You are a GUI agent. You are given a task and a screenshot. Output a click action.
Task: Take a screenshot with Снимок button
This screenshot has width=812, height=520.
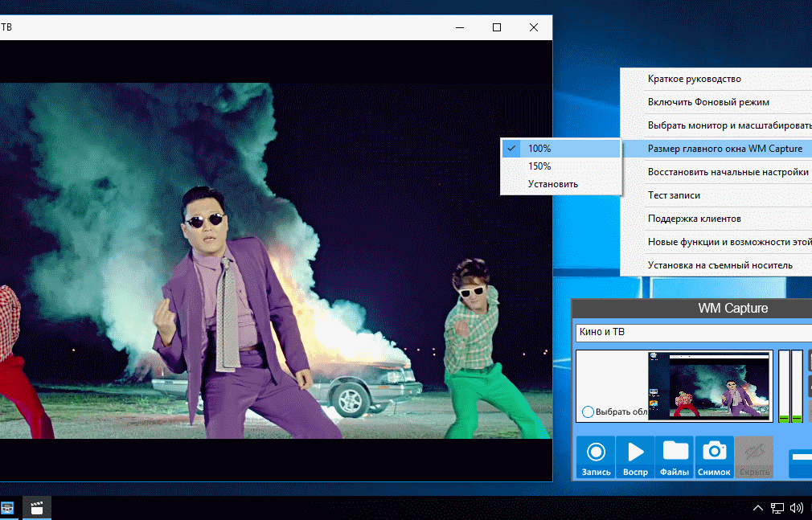click(714, 457)
